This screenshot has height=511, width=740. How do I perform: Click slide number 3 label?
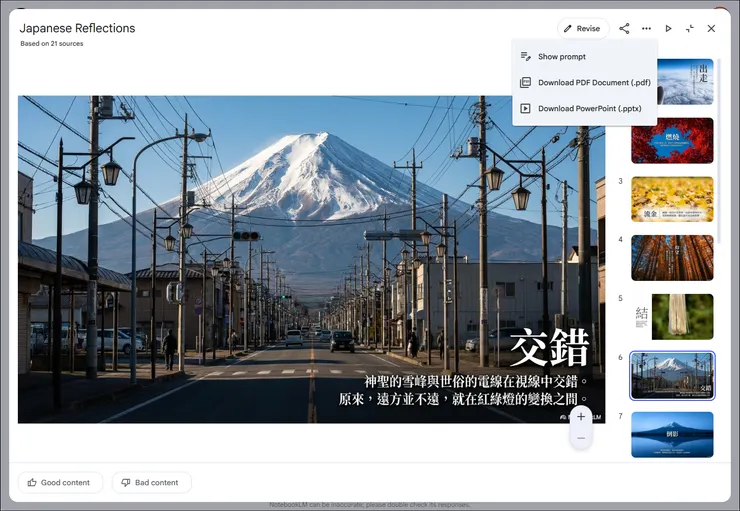(x=621, y=181)
